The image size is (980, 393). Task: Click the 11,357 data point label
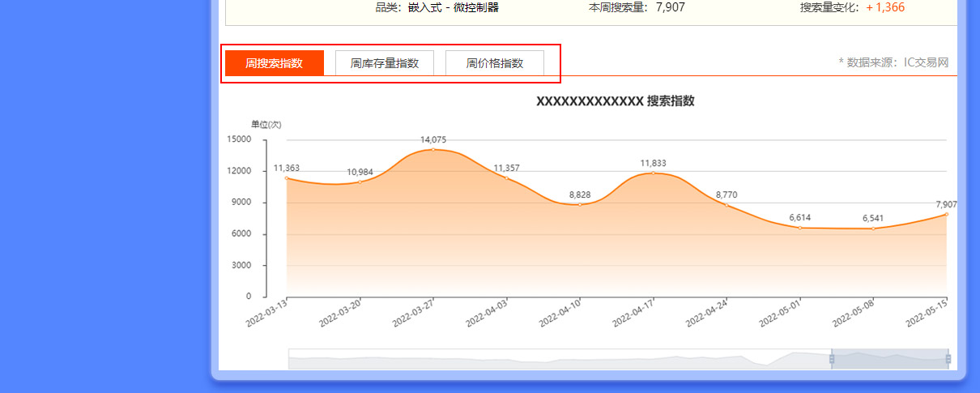pyautogui.click(x=507, y=169)
